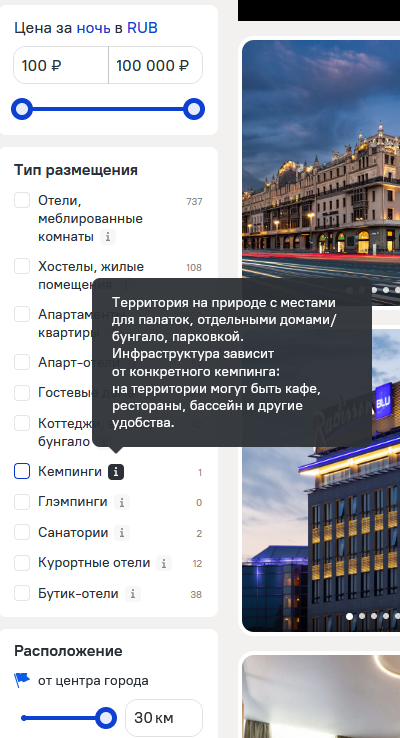Click info icon next to Бутик-отели

pos(133,594)
